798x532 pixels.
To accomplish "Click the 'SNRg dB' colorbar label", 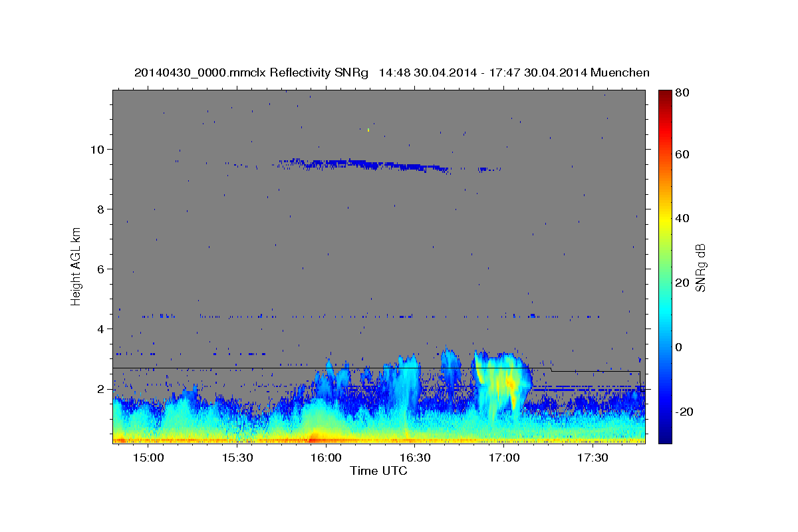I will point(700,267).
